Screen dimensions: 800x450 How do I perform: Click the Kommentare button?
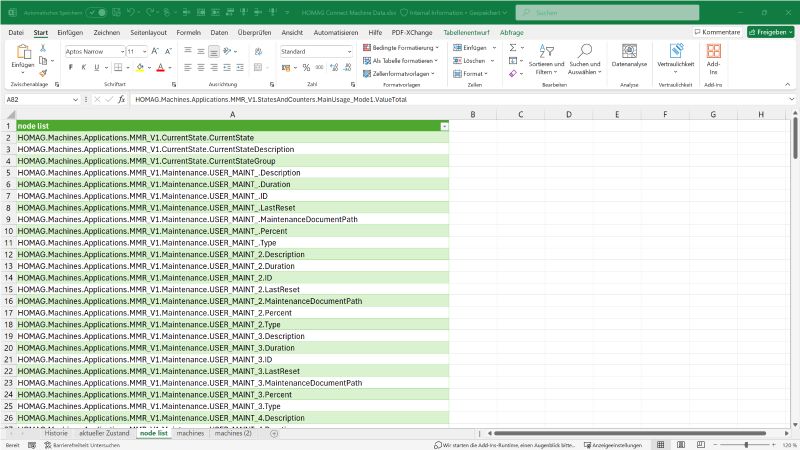point(717,32)
